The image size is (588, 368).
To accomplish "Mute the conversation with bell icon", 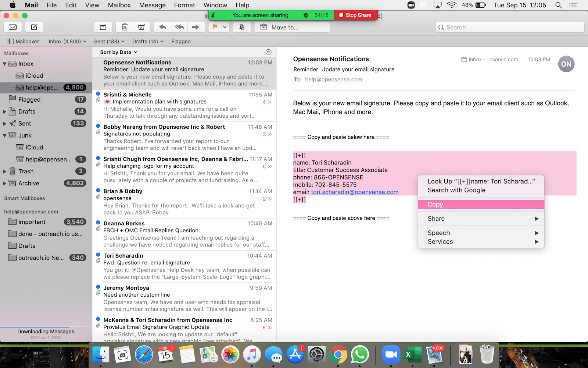I will 242,27.
